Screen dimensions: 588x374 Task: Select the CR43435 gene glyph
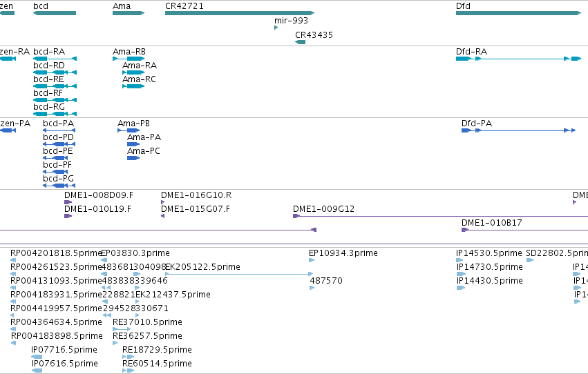pos(301,42)
